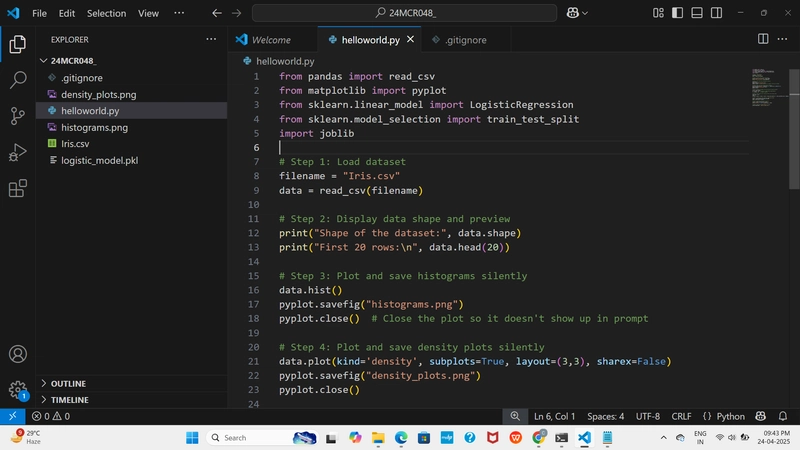This screenshot has height=450, width=800.
Task: Change encoding via UTF-8
Action: [647, 416]
